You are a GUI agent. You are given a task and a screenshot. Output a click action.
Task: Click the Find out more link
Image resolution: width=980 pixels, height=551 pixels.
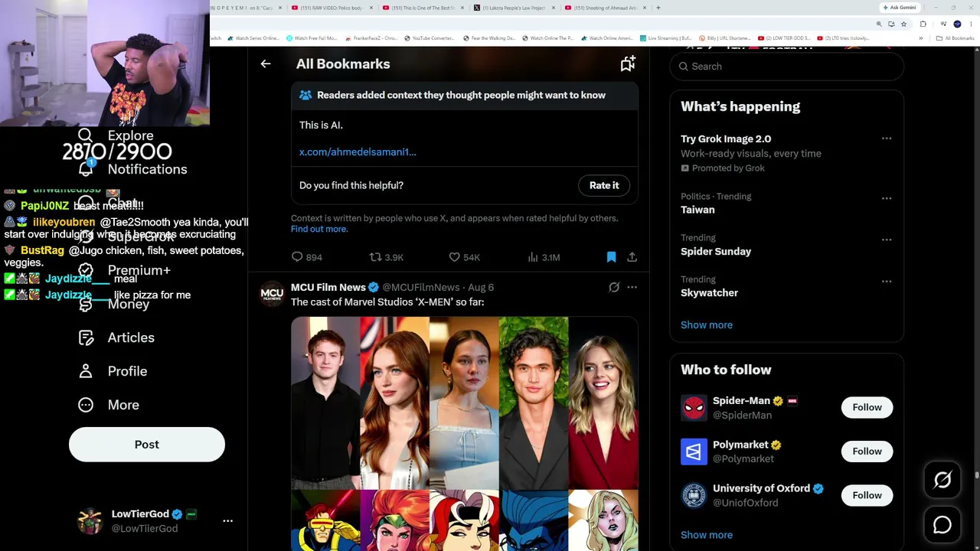pyautogui.click(x=319, y=229)
